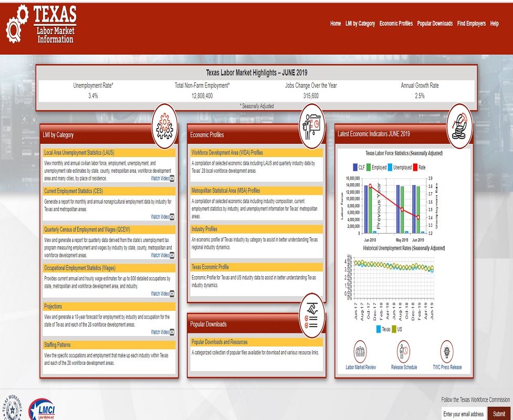Click the Submit button for email

click(x=499, y=414)
